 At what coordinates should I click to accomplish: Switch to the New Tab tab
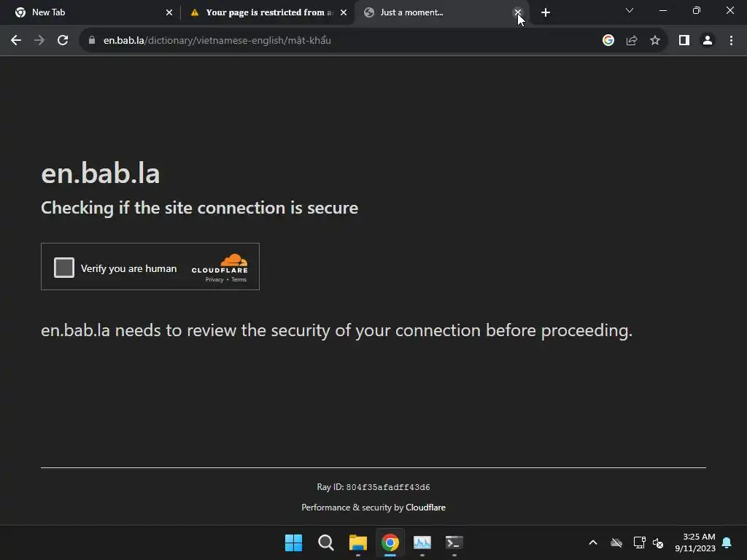tap(93, 12)
